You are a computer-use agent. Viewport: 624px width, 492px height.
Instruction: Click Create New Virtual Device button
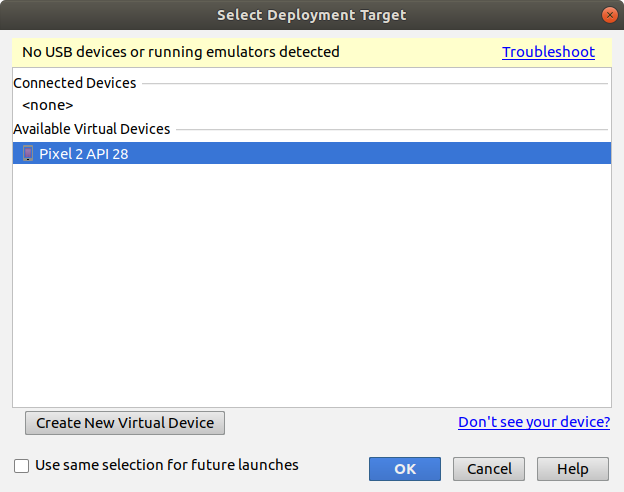pos(125,423)
